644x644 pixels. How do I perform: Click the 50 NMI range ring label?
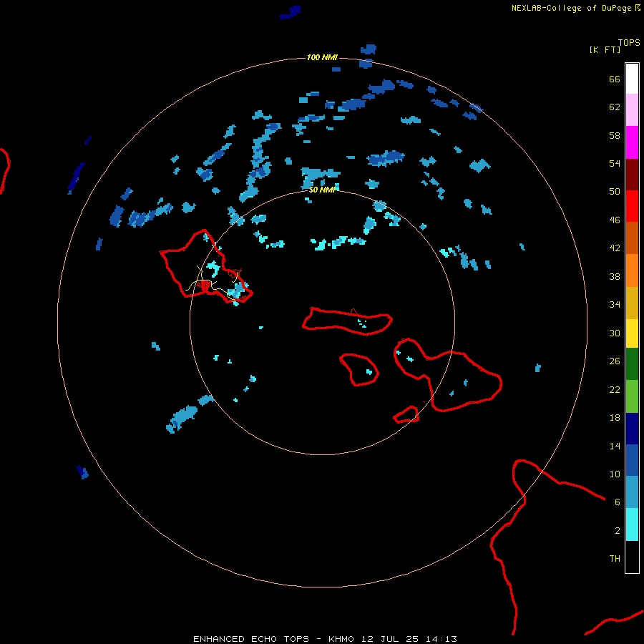click(x=322, y=190)
